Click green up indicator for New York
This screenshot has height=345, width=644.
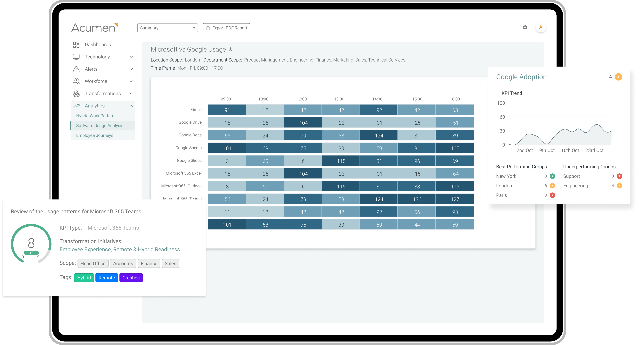[x=553, y=176]
